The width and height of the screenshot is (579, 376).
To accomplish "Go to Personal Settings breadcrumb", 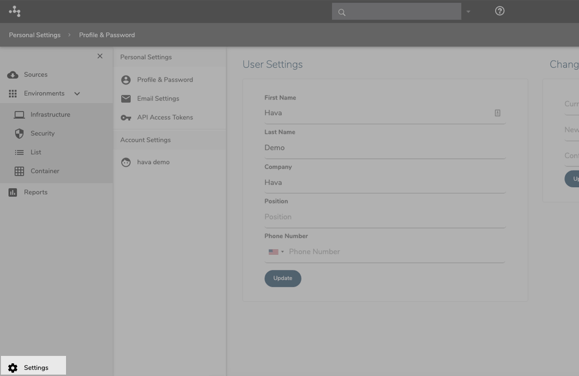I will point(35,35).
